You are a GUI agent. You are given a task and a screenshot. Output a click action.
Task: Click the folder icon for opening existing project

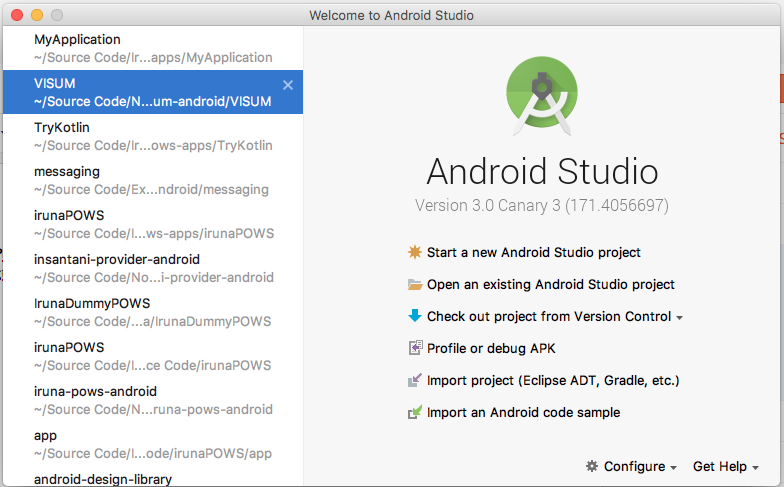[x=415, y=285]
